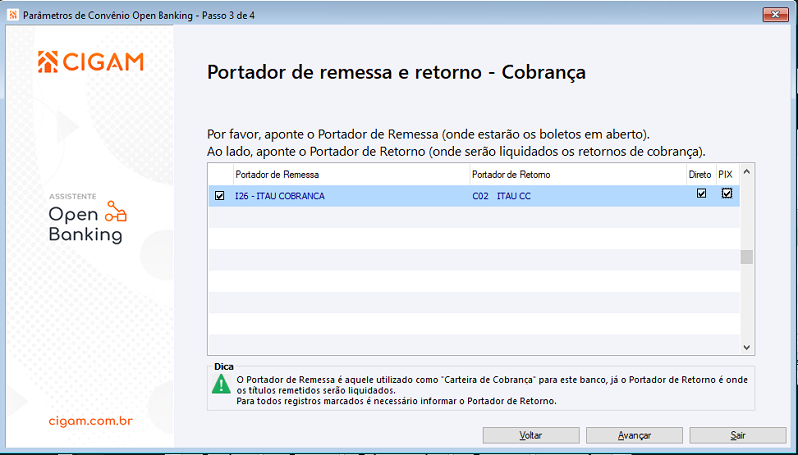Click the green warning triangle in Dica
This screenshot has height=455, width=798.
(x=221, y=384)
